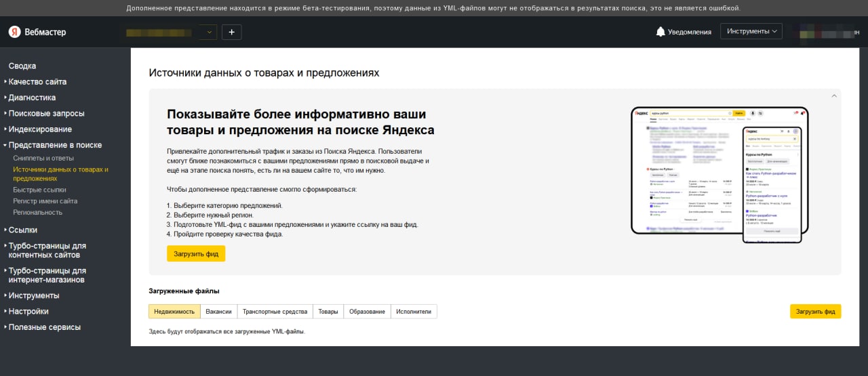This screenshot has height=376, width=868.
Task: Open notifications bell
Action: pyautogui.click(x=660, y=32)
